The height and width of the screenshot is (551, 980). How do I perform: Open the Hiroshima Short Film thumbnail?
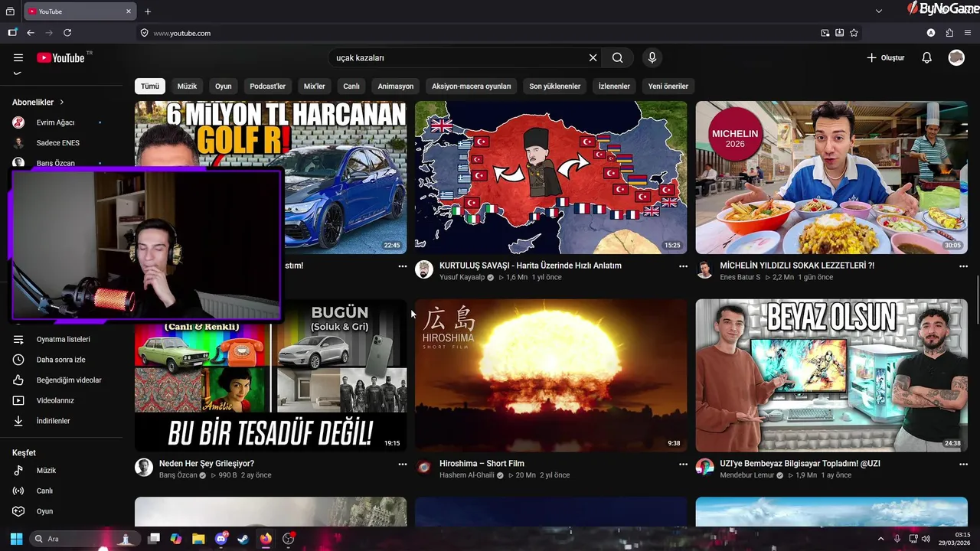[551, 375]
